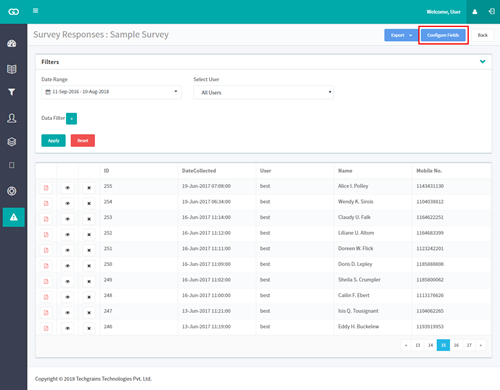Click the Welcome, User text

[x=443, y=12]
